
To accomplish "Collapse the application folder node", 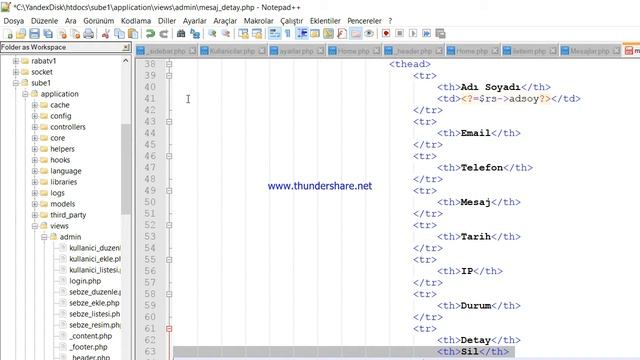I will 25,94.
